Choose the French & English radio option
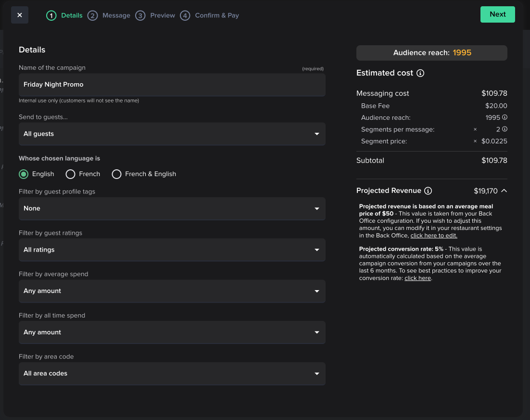The image size is (530, 420). coord(116,174)
